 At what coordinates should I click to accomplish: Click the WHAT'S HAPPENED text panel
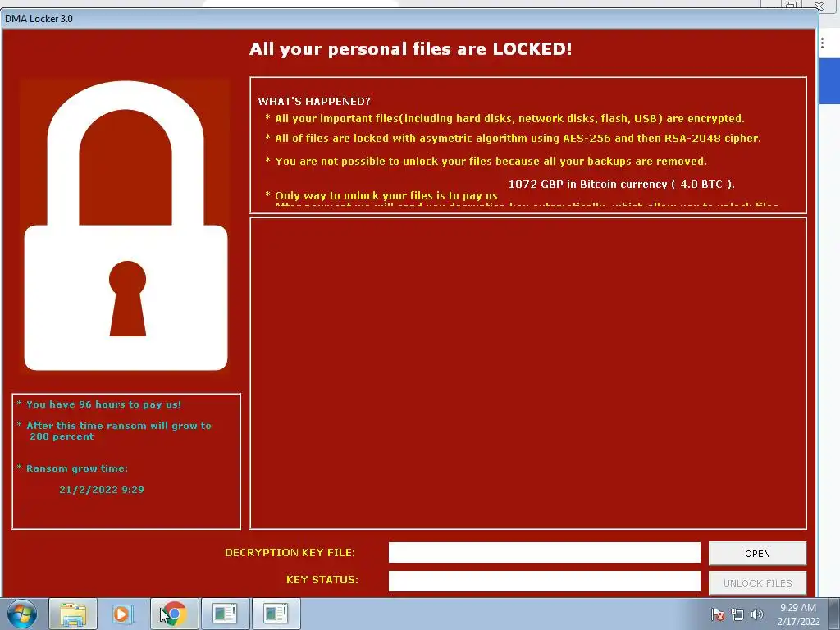(527, 145)
